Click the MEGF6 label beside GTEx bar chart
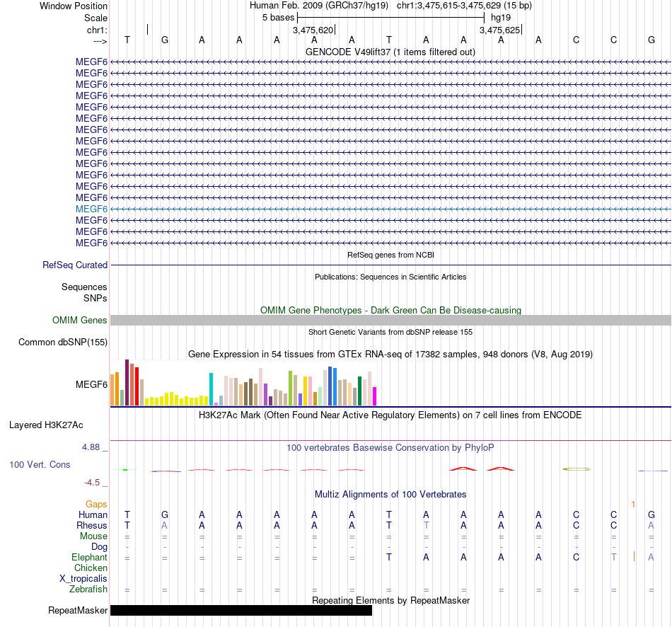Viewport: 672px width, 627px height. click(x=91, y=385)
